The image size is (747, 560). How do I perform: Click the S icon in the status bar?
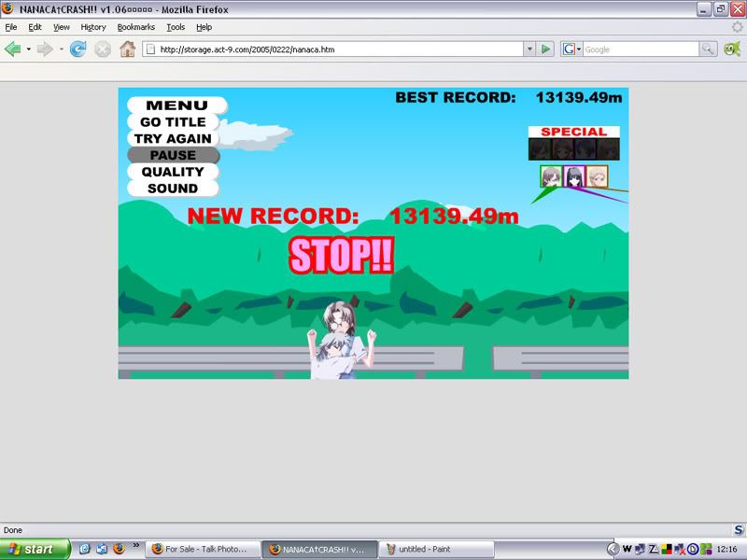[x=739, y=529]
